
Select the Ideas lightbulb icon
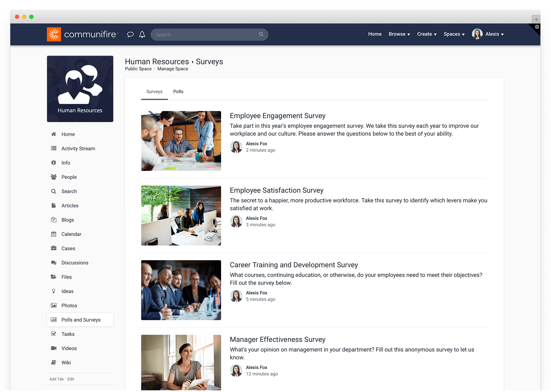point(54,291)
